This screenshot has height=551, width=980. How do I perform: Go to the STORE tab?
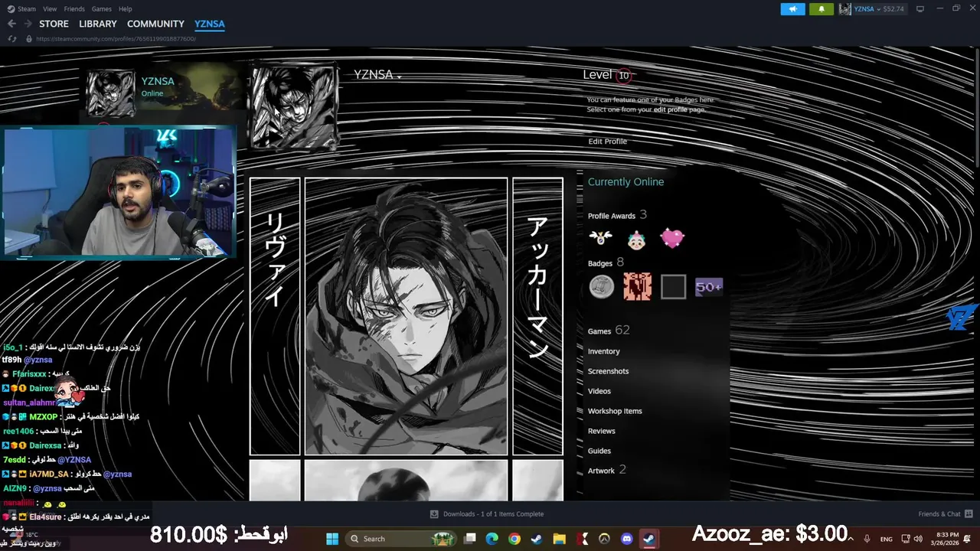54,24
